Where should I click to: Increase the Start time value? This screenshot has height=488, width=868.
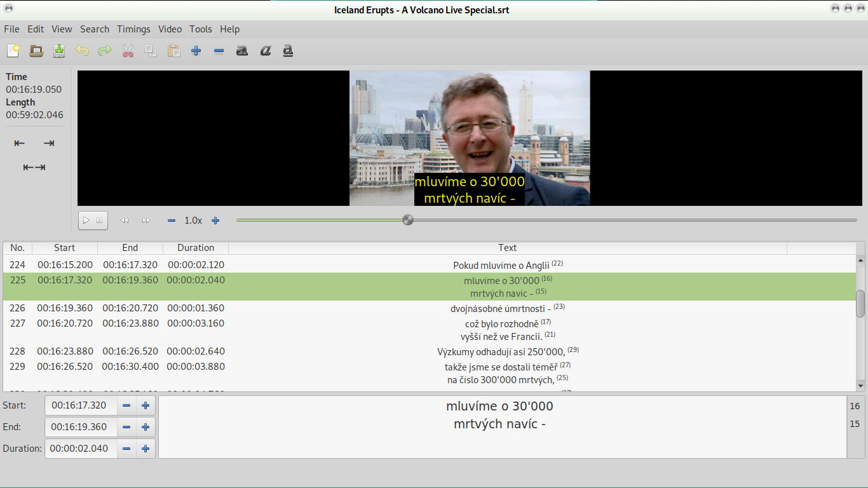click(x=146, y=405)
